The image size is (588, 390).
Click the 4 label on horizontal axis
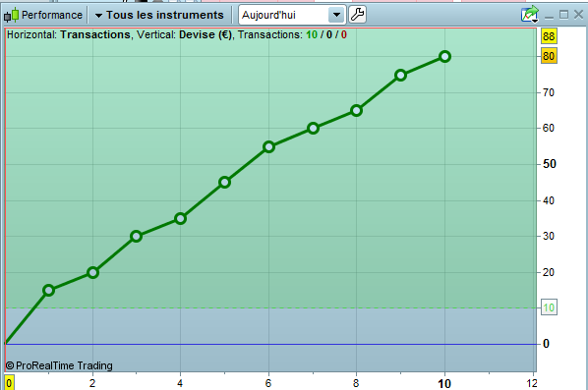(x=180, y=383)
